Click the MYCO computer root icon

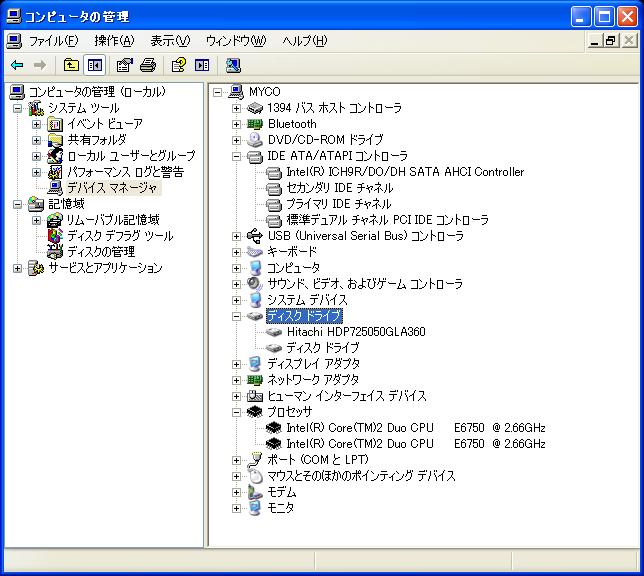point(236,92)
